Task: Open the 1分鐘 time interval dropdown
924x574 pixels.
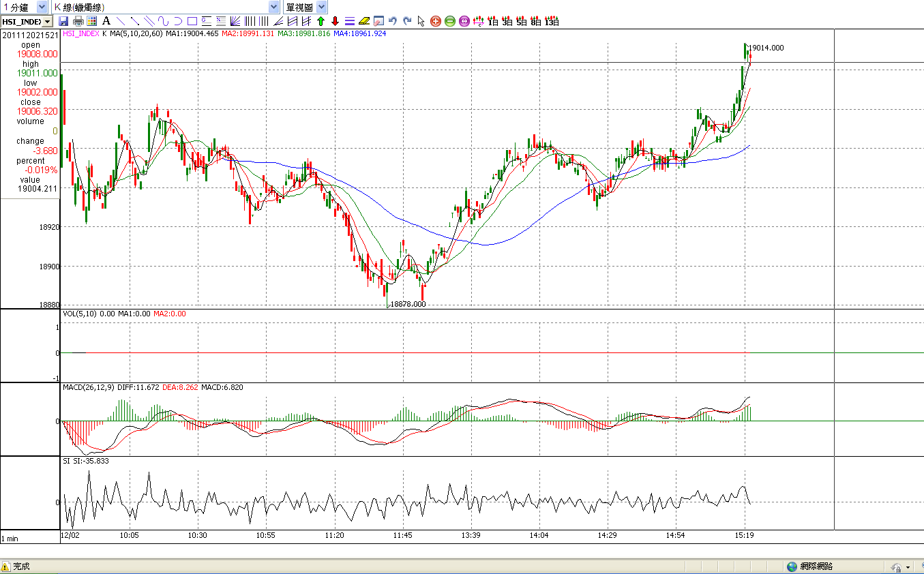Action: tap(42, 7)
